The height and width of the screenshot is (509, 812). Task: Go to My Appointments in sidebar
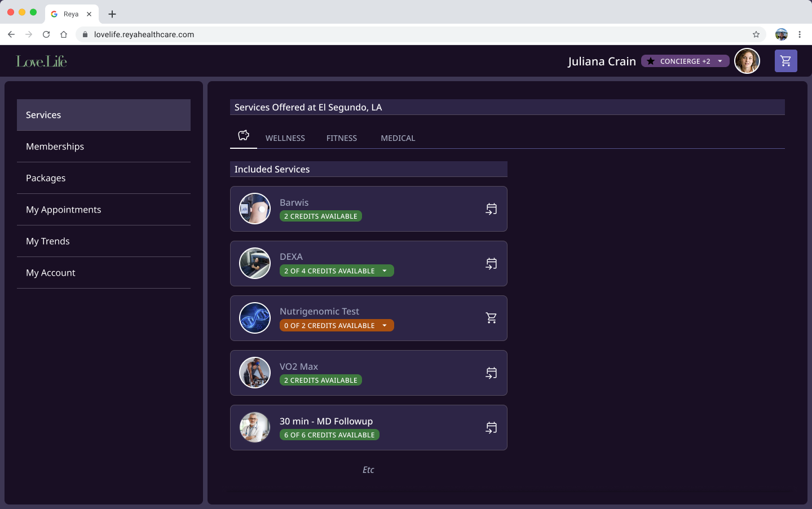(x=64, y=210)
